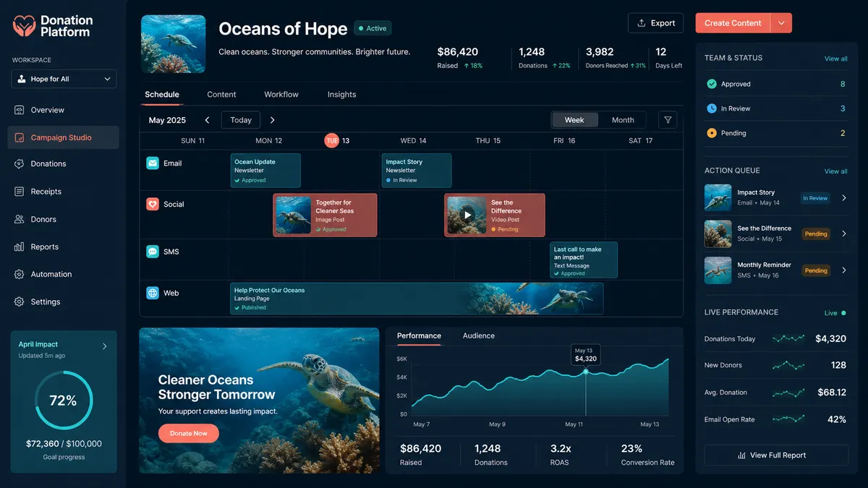868x488 pixels.
Task: Click the Active campaign status badge
Action: tap(373, 29)
